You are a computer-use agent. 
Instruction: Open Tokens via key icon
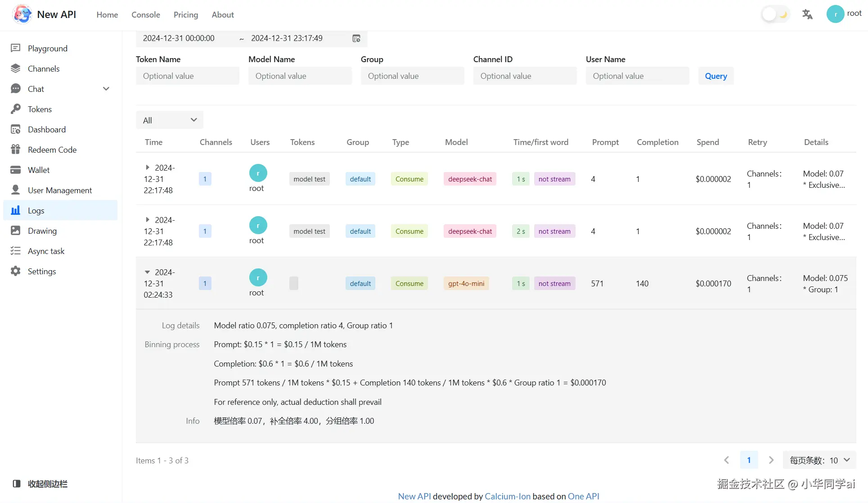pyautogui.click(x=16, y=109)
